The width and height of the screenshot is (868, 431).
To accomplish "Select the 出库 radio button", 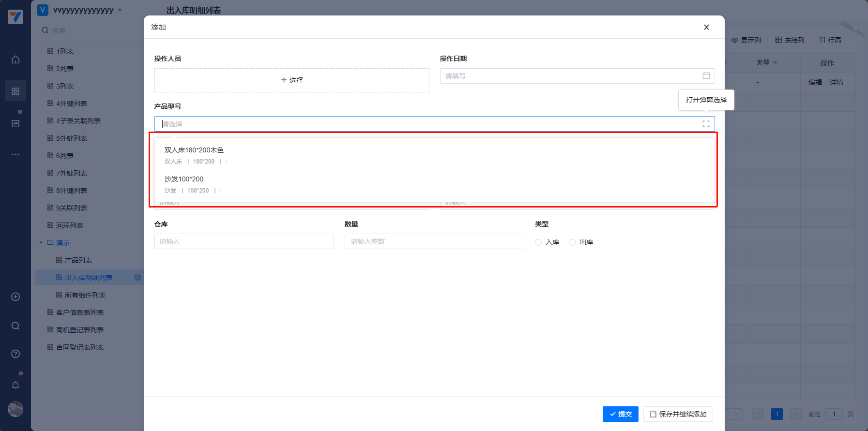I will [572, 242].
